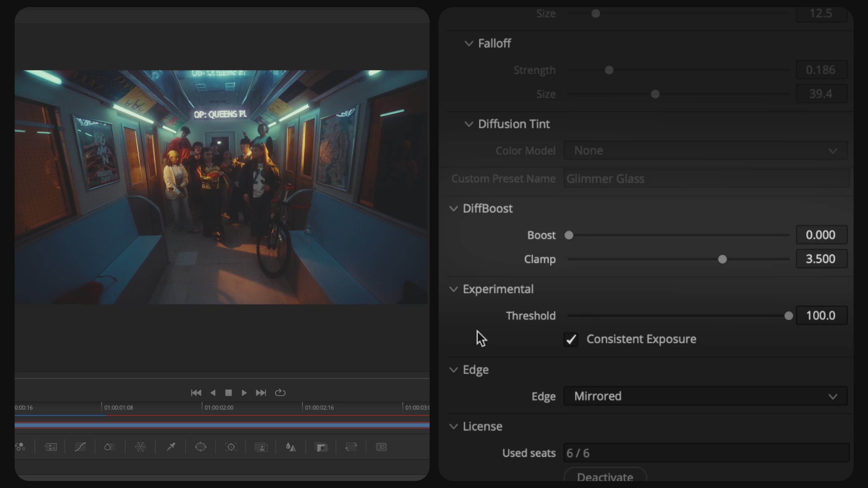Click the Boost value field
Image resolution: width=868 pixels, height=488 pixels.
(821, 235)
